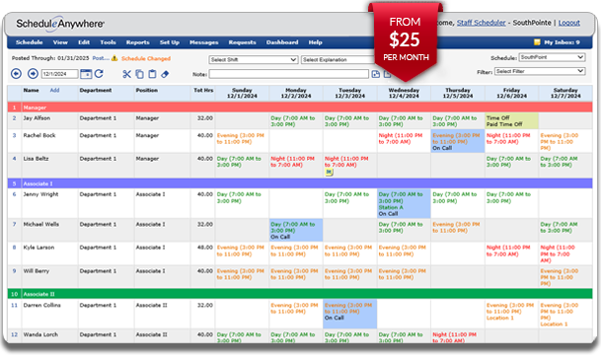
Task: Select the Cut scissors icon
Action: pyautogui.click(x=127, y=74)
